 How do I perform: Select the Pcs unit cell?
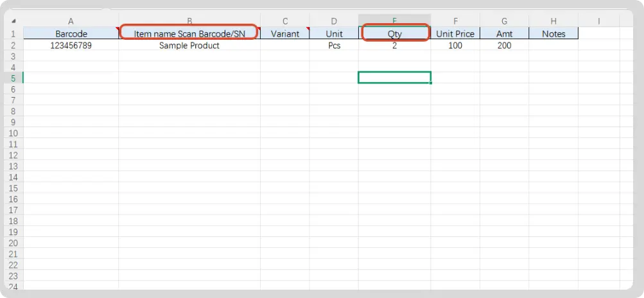point(334,45)
